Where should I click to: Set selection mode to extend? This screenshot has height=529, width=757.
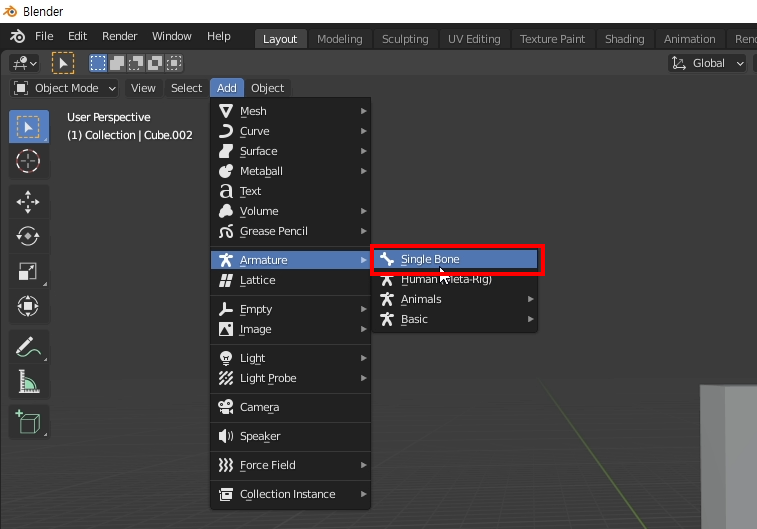117,63
